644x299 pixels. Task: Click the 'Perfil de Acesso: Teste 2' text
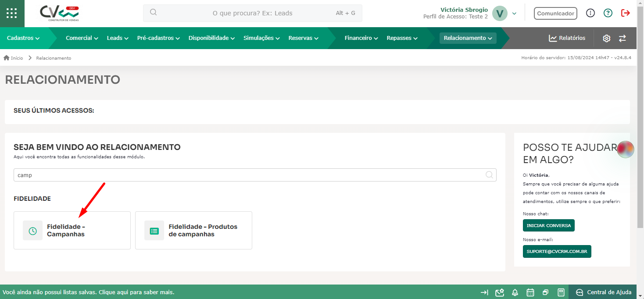(455, 17)
